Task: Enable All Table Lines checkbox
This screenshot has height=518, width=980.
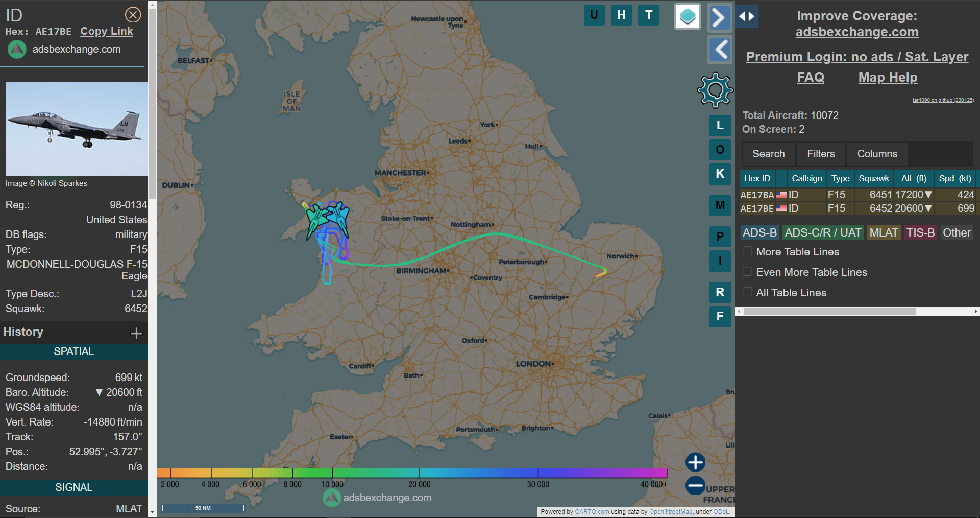Action: (747, 292)
